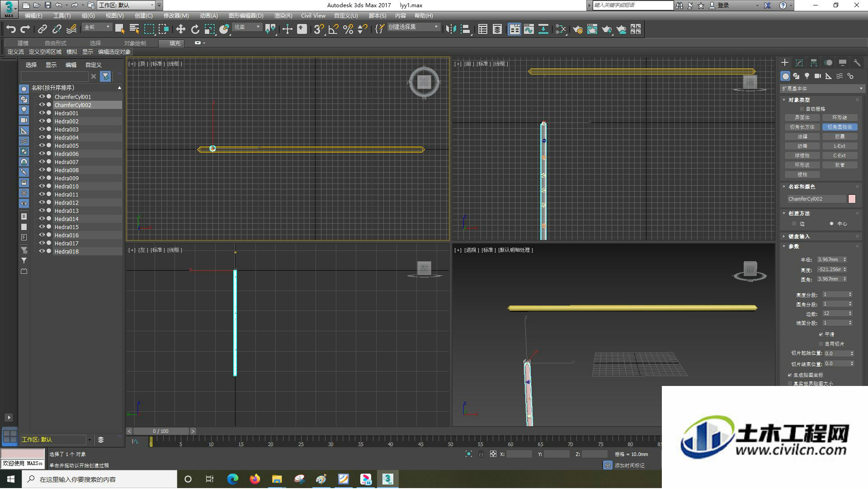Click the object color swatch beside ChamferCyl002
The image size is (868, 489).
click(x=852, y=199)
